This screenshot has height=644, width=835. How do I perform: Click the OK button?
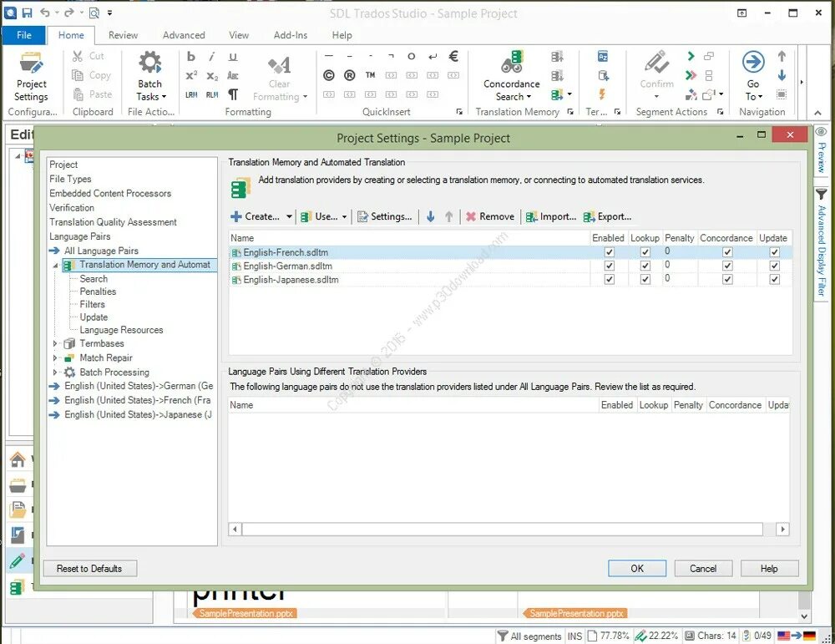pos(637,568)
